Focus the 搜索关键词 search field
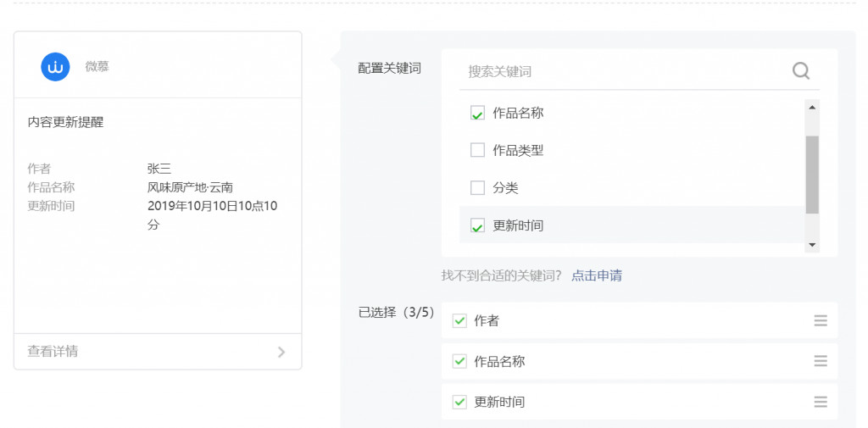This screenshot has height=428, width=868. click(x=626, y=71)
